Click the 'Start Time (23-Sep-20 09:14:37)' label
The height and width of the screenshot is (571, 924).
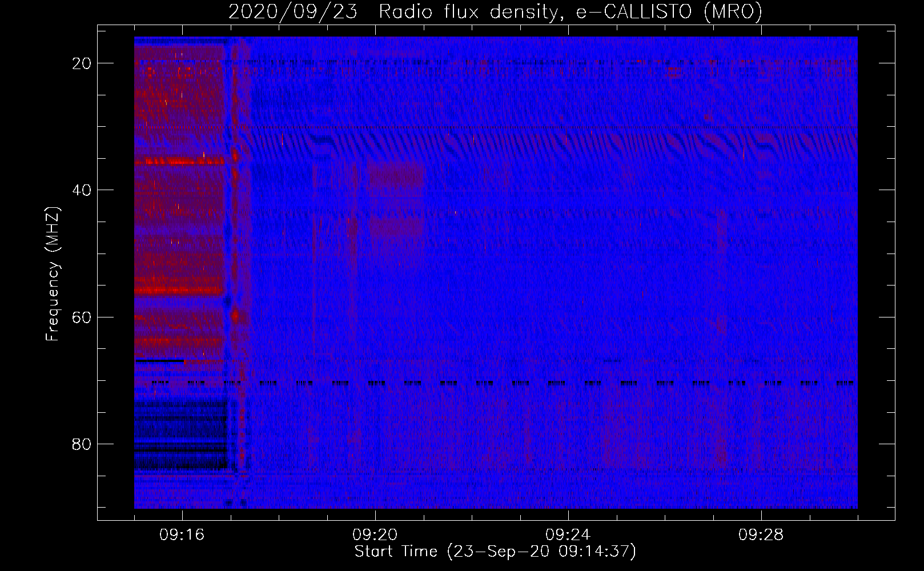495,552
